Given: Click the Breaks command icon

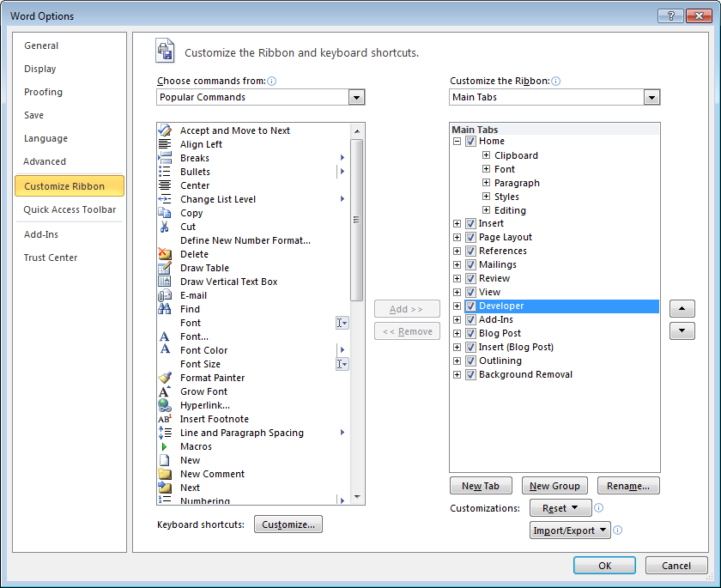Looking at the screenshot, I should pos(165,158).
